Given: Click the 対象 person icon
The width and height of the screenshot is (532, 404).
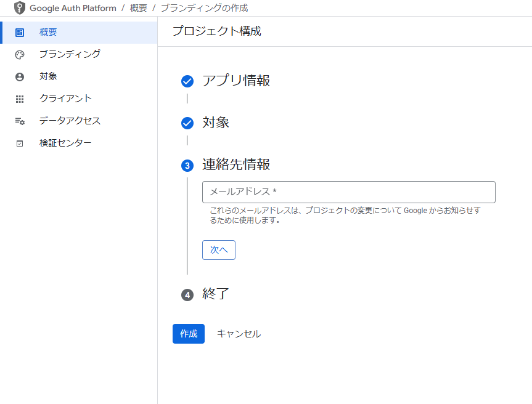Looking at the screenshot, I should [20, 77].
